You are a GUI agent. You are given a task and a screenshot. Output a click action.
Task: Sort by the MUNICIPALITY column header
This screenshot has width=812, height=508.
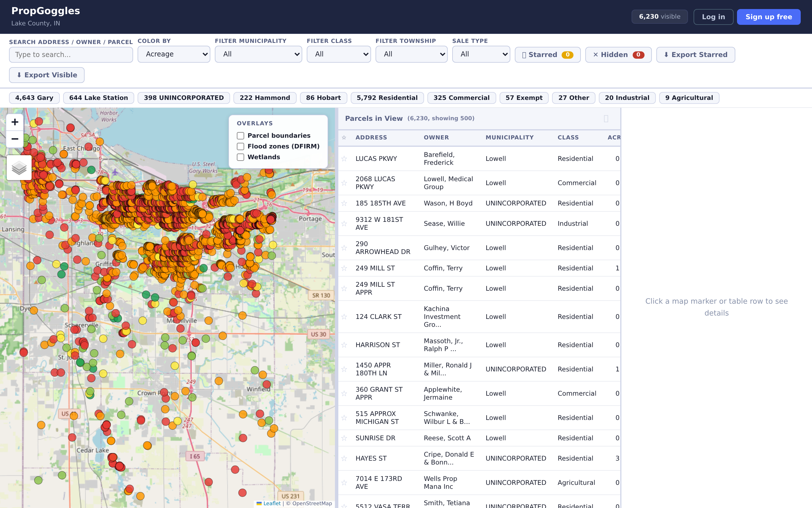509,137
